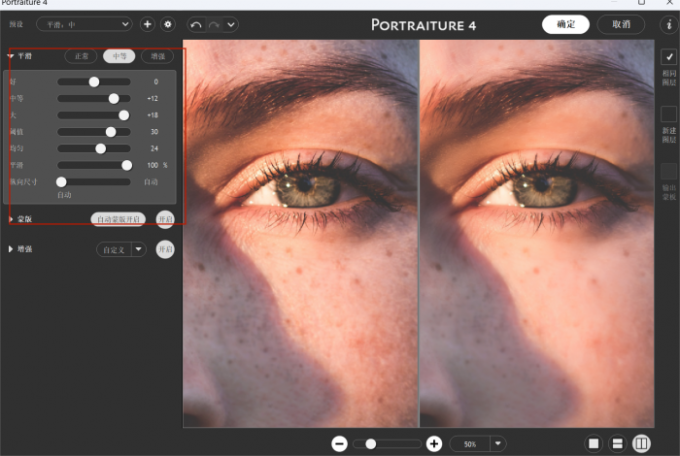Click the 取消 cancel button
This screenshot has width=680, height=456.
[621, 24]
